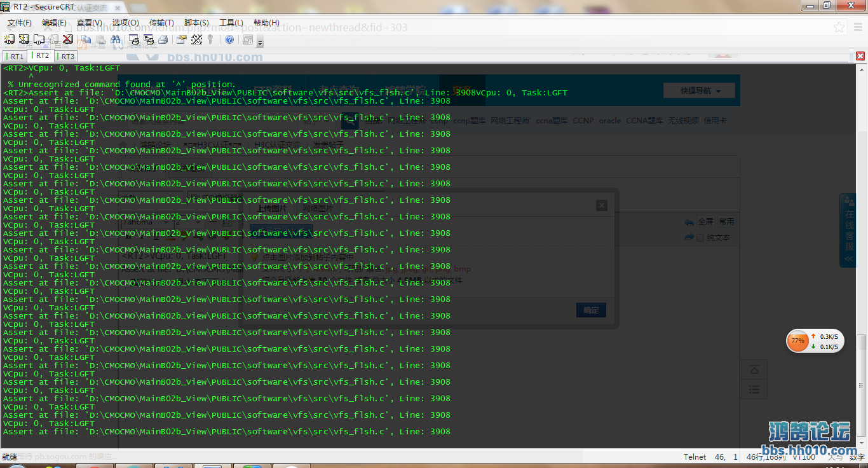The height and width of the screenshot is (468, 868).
Task: Click the grayed SecureFX launch icon
Action: click(x=248, y=39)
